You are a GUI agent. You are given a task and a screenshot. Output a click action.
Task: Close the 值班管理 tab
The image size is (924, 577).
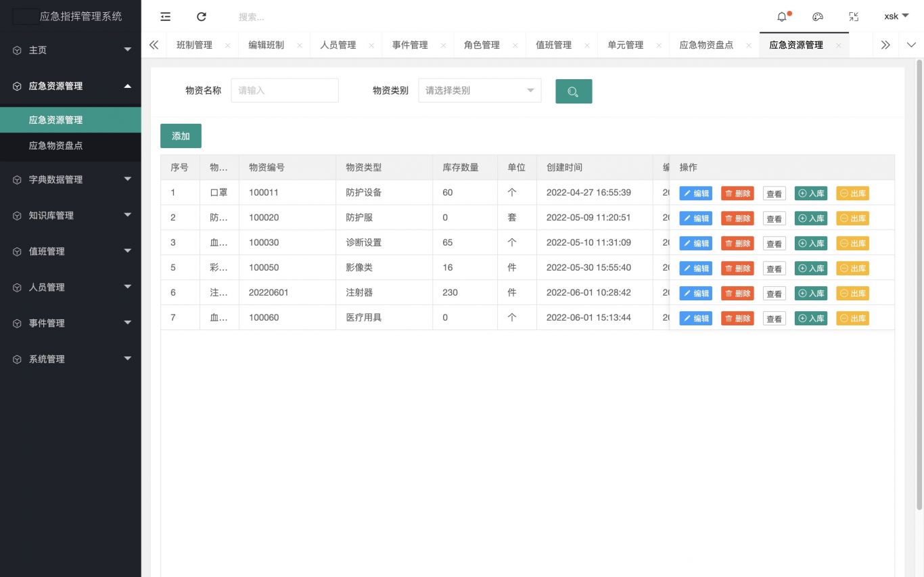pos(586,45)
